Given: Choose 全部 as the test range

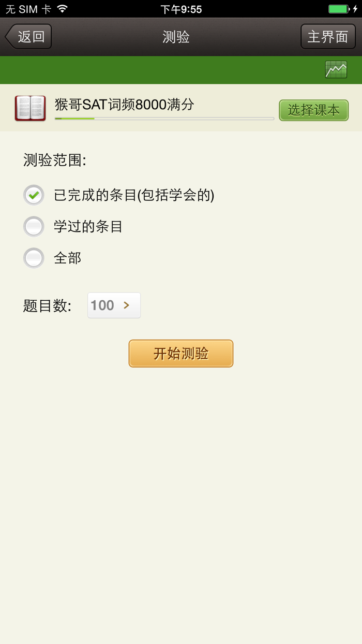Looking at the screenshot, I should point(33,258).
